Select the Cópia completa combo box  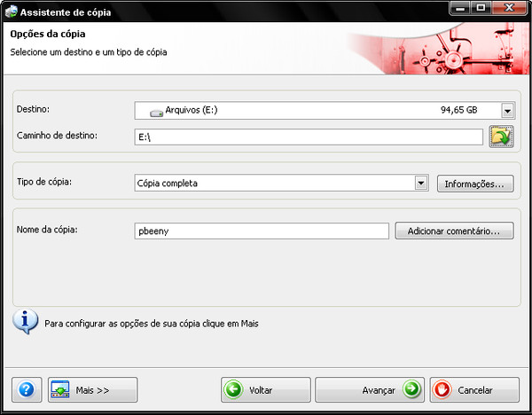(281, 184)
